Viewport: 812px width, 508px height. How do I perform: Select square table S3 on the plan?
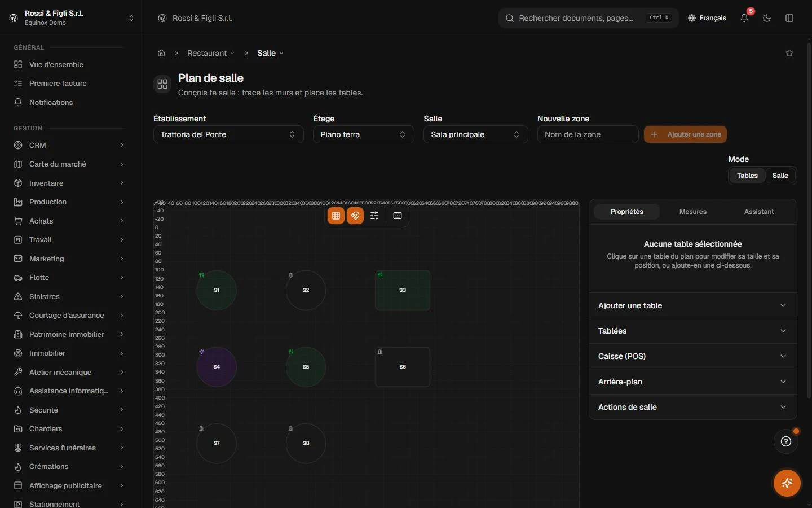(x=403, y=290)
